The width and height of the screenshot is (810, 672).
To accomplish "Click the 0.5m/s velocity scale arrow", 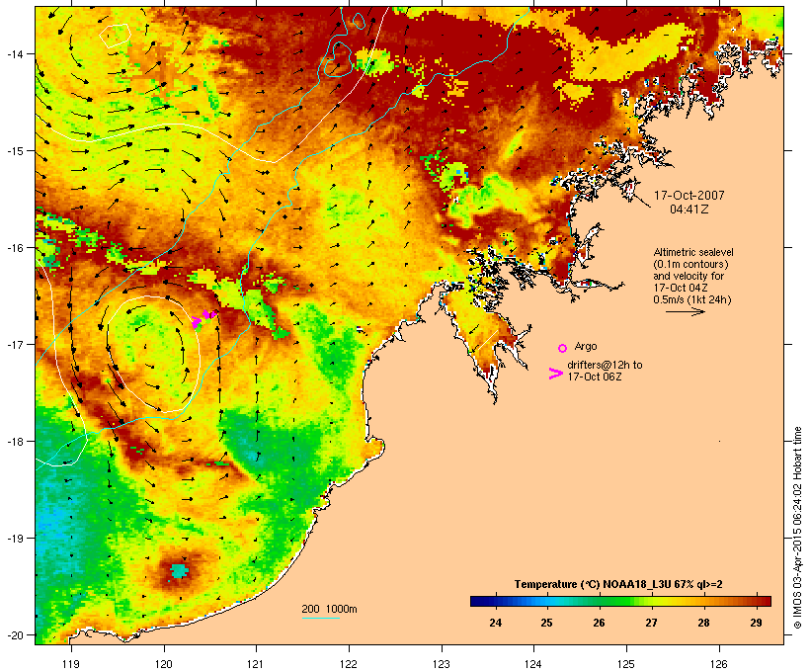I will coord(685,311).
